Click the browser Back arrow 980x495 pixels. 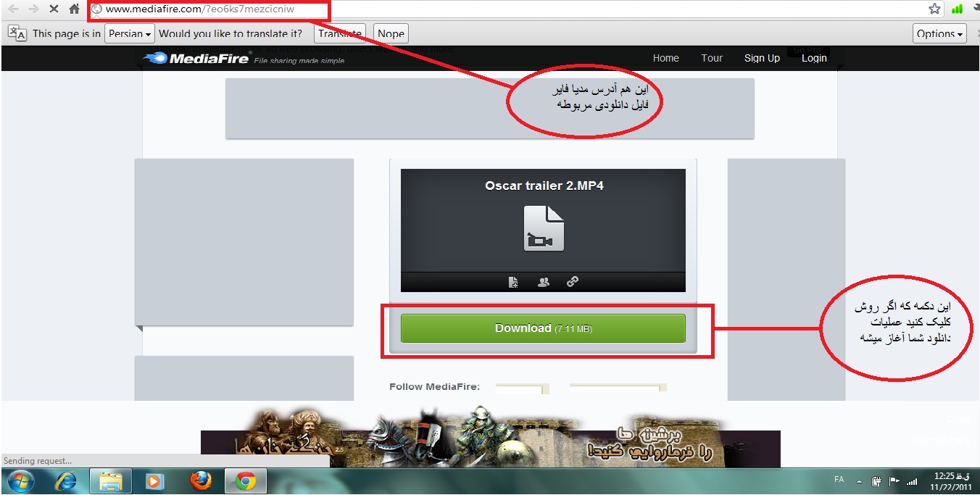click(12, 9)
